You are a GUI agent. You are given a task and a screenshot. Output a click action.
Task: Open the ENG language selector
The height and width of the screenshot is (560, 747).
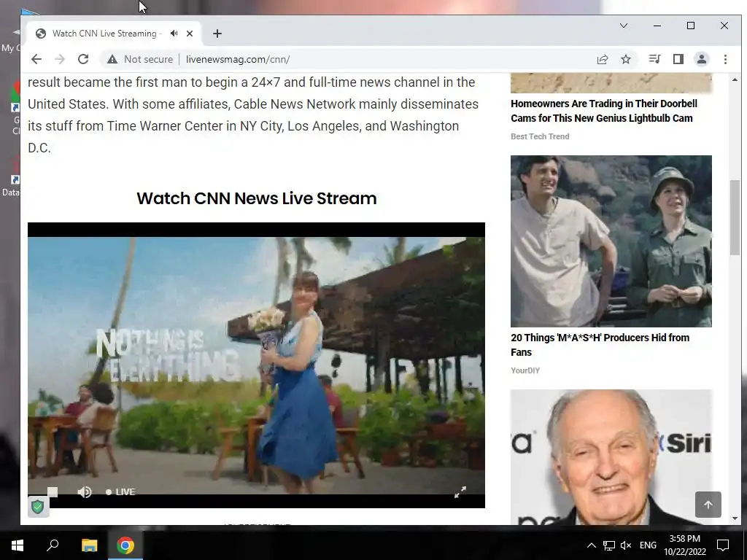click(648, 545)
